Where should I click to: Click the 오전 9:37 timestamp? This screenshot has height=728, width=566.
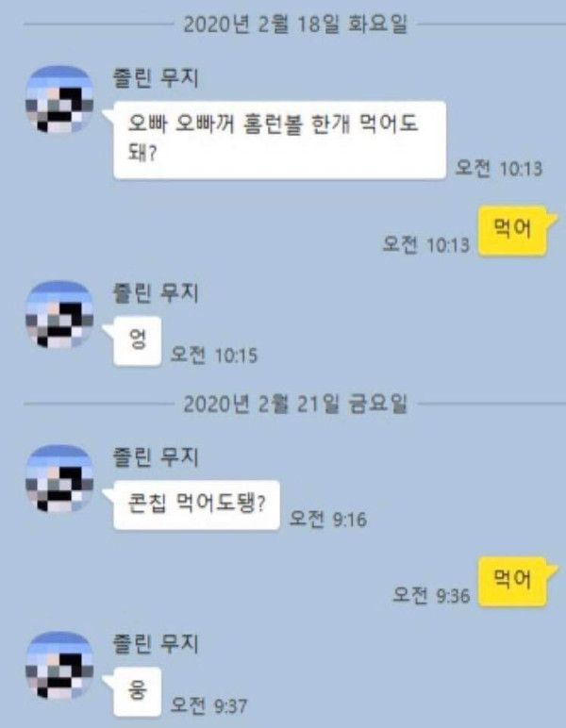tap(208, 706)
